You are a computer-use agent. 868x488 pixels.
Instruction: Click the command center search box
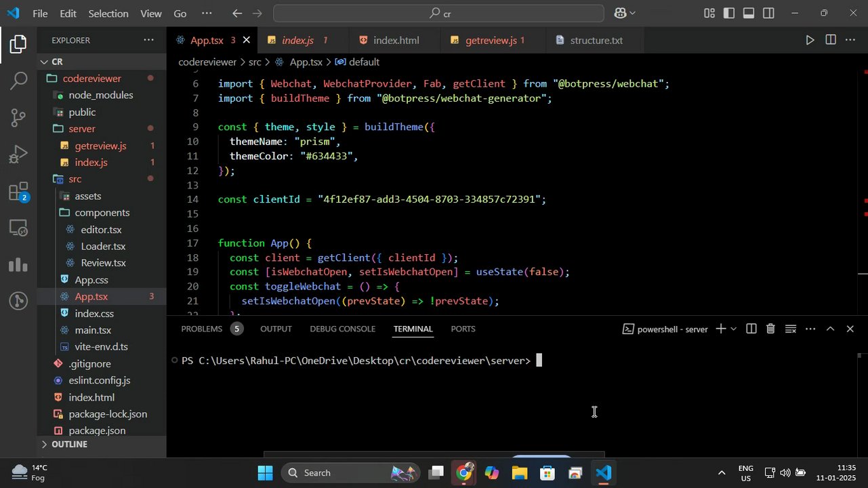[x=438, y=14]
